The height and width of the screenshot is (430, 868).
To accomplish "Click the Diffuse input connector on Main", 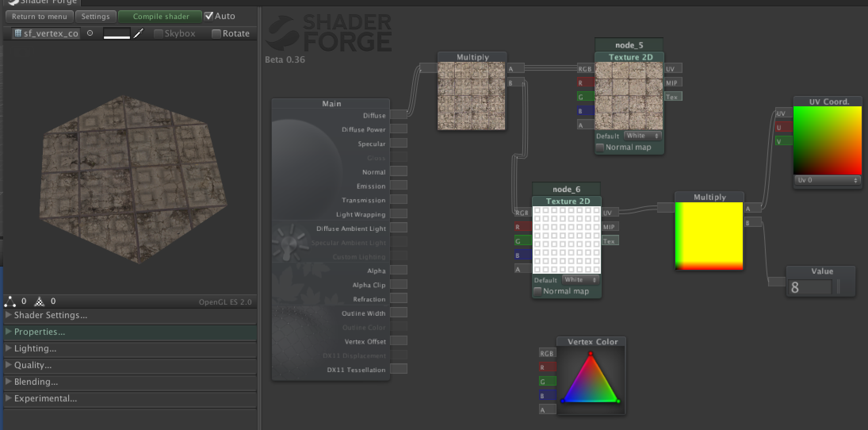I will [398, 115].
